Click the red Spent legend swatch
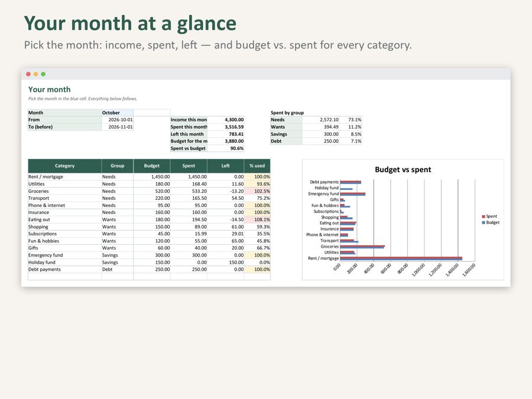The width and height of the screenshot is (532, 399). (x=484, y=216)
